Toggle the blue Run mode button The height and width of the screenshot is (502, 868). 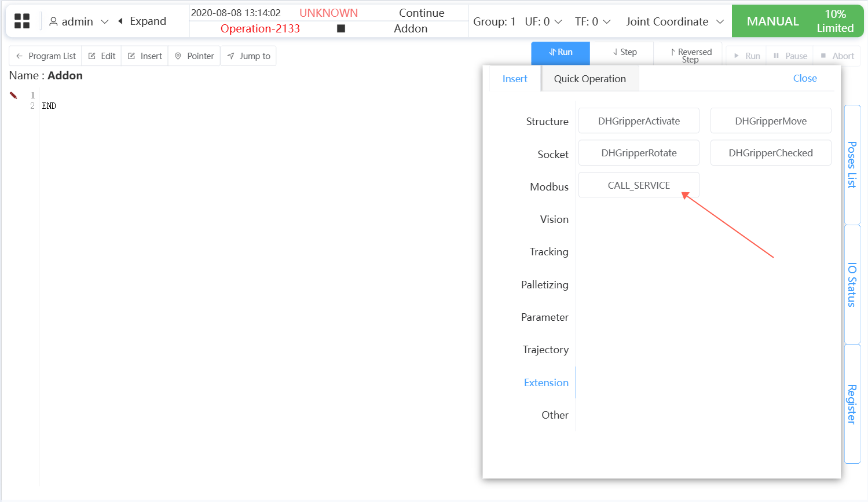click(561, 53)
